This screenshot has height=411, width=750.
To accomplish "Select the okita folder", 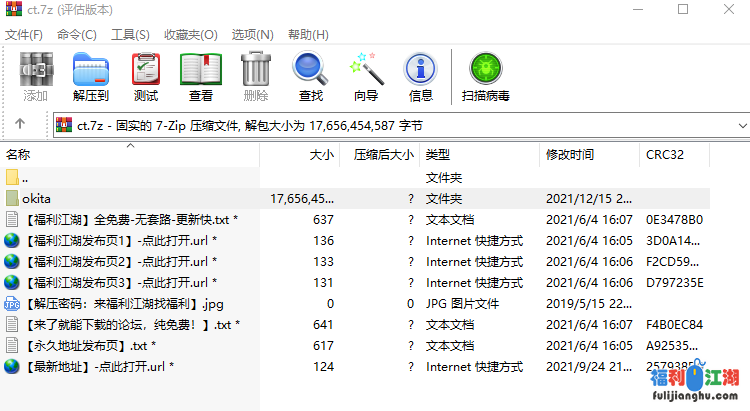I will (x=36, y=198).
